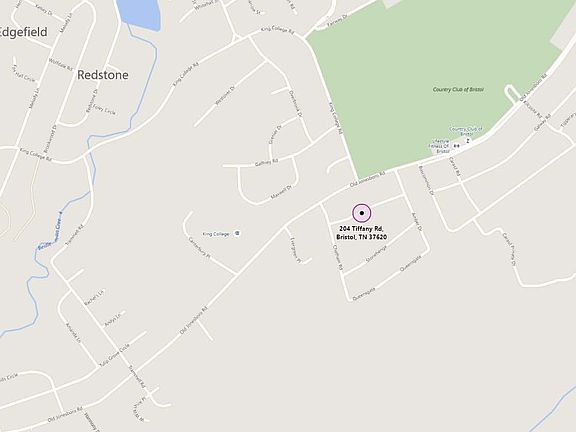Select the italic Country Club of Bristol park label

coord(458,89)
